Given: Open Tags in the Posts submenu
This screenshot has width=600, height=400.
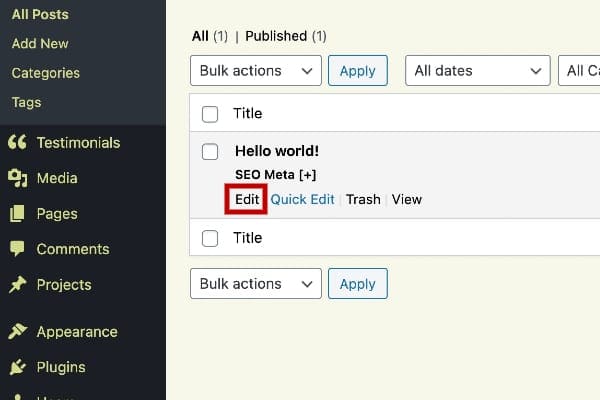Looking at the screenshot, I should 26,102.
